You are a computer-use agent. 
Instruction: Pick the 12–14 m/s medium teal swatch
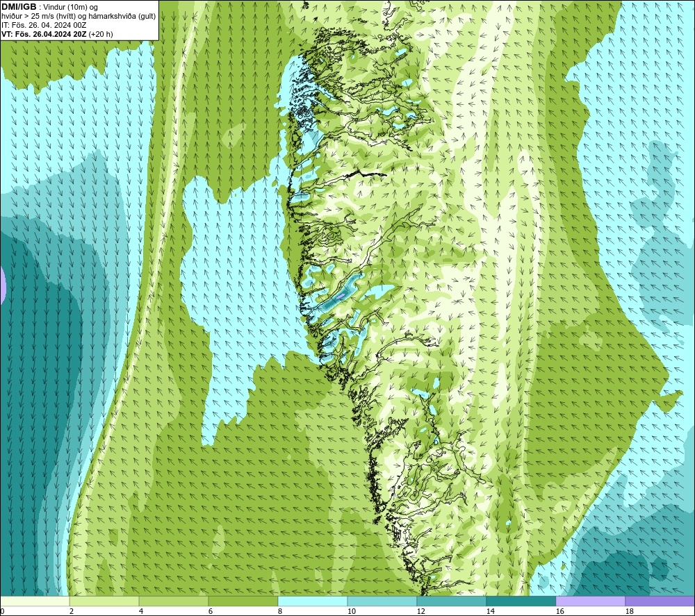(451, 601)
